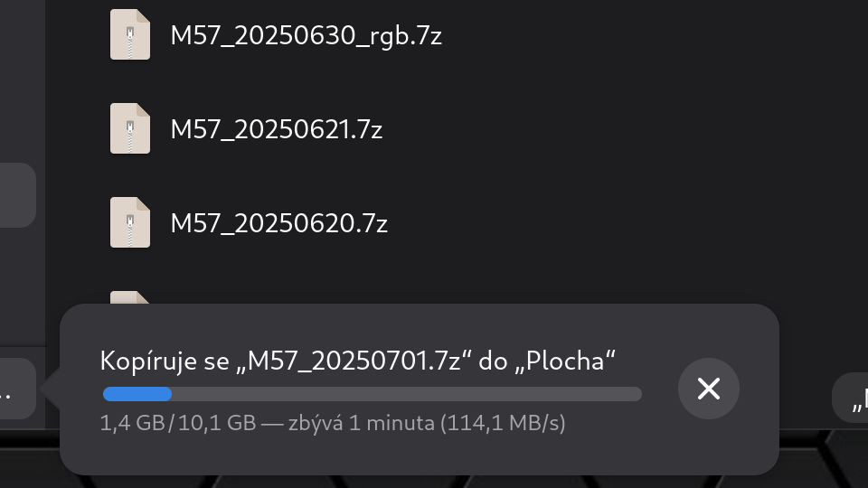Click the blue filled part of progress bar
This screenshot has height=488, width=868.
[x=137, y=394]
